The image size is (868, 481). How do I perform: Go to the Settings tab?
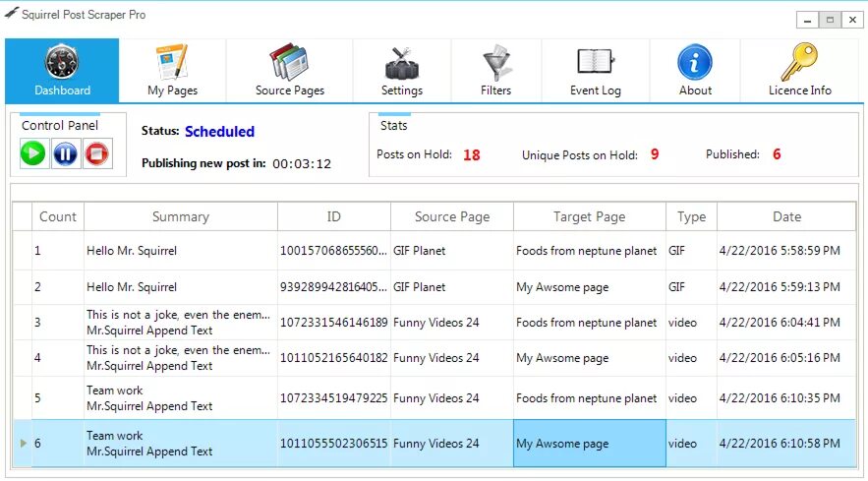click(x=402, y=71)
